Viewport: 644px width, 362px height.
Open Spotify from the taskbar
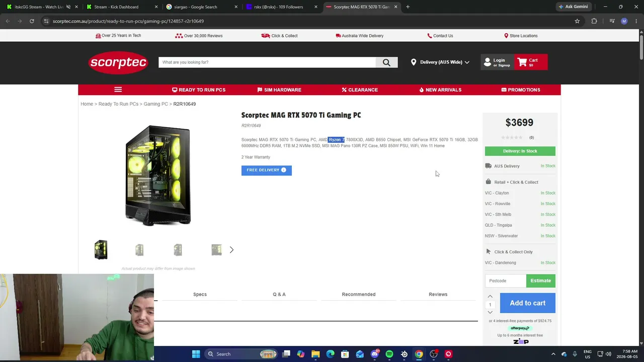point(389,354)
